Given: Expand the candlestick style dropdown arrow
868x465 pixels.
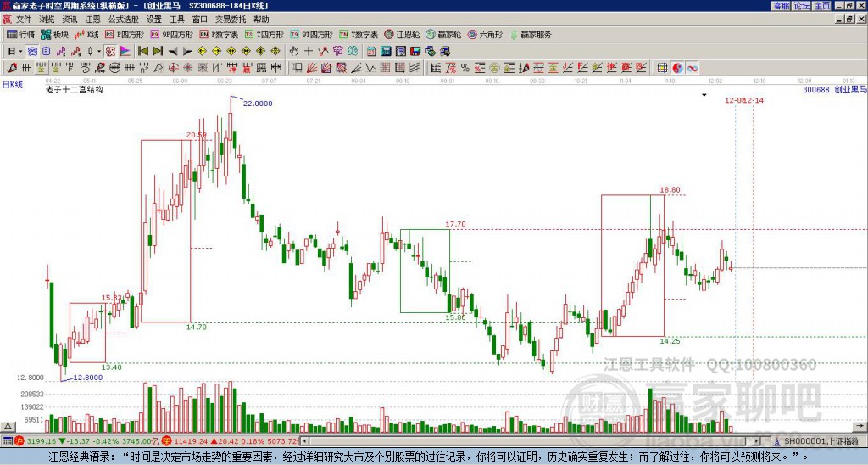Looking at the screenshot, I should click(99, 52).
